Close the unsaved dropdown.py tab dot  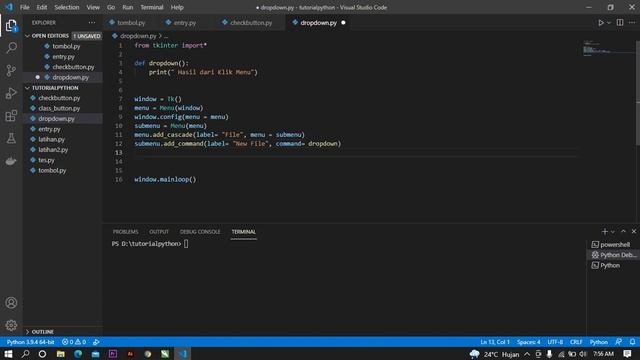(x=343, y=23)
